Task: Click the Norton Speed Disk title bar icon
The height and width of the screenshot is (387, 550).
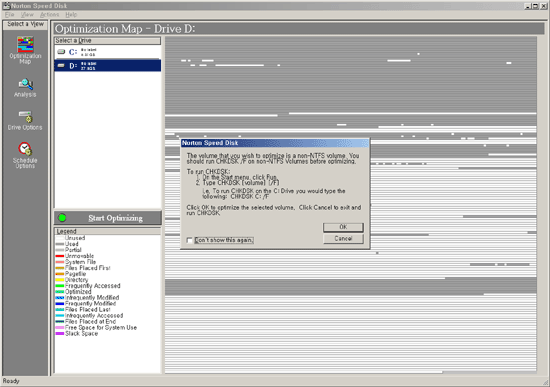Action: point(6,6)
